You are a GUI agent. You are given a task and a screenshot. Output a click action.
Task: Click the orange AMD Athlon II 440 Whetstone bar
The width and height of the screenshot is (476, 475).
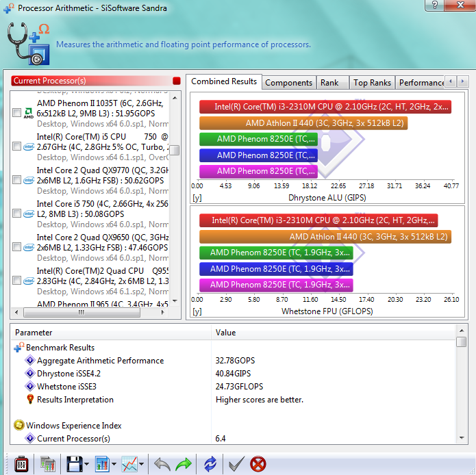[325, 237]
